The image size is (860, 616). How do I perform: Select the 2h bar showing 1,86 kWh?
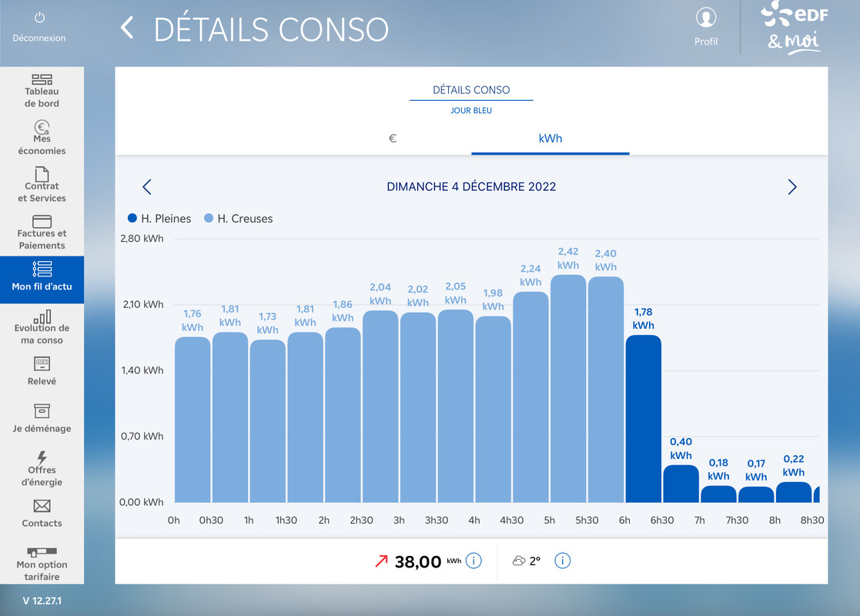click(343, 415)
